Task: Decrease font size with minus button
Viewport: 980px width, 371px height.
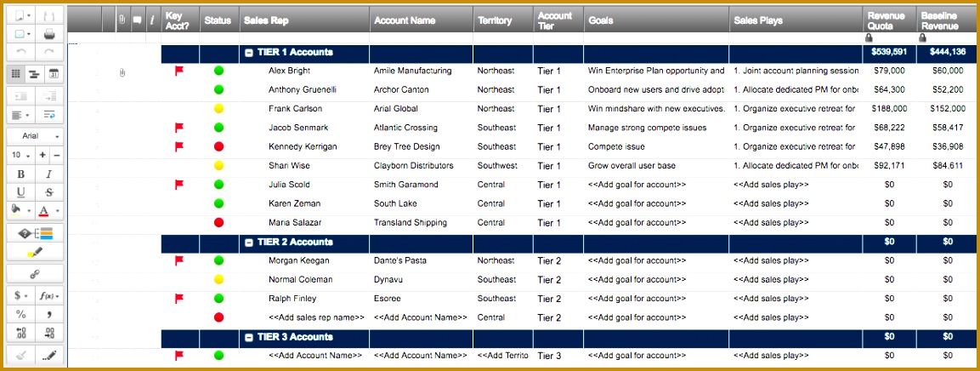Action: [x=56, y=155]
